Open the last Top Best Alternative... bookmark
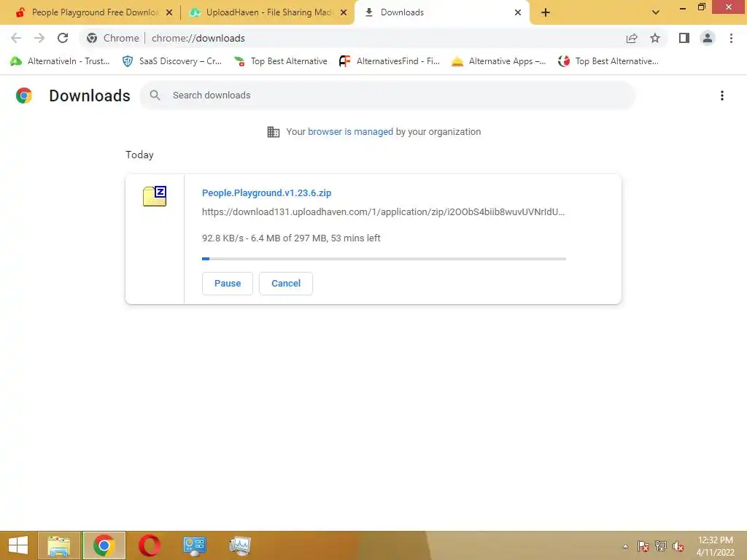 click(608, 61)
